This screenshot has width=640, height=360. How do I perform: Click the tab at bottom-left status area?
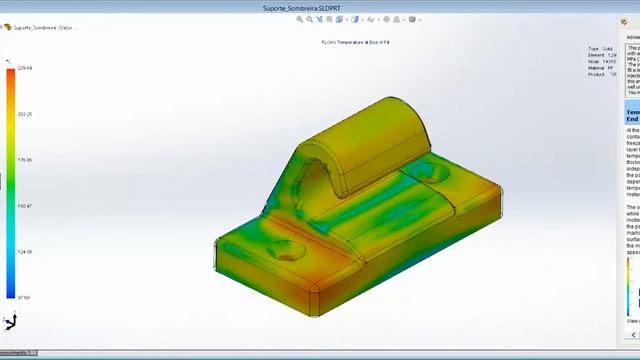coord(19,352)
